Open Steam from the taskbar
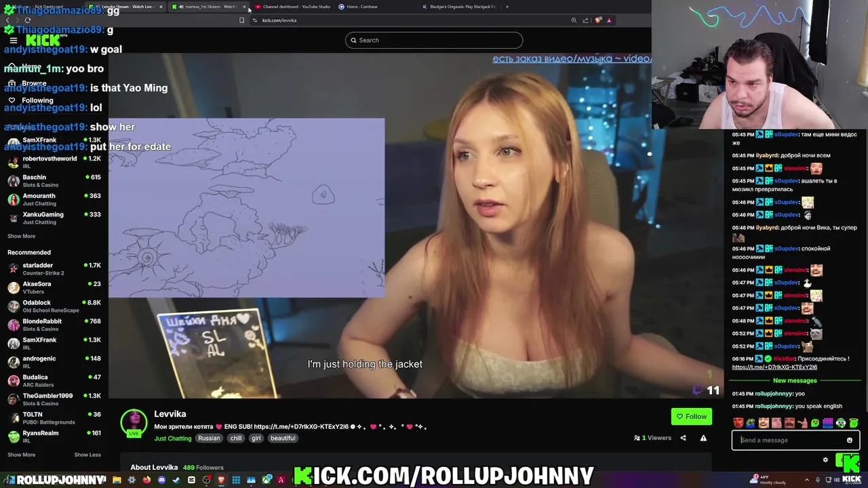Viewport: 868px width, 488px height. (x=176, y=480)
